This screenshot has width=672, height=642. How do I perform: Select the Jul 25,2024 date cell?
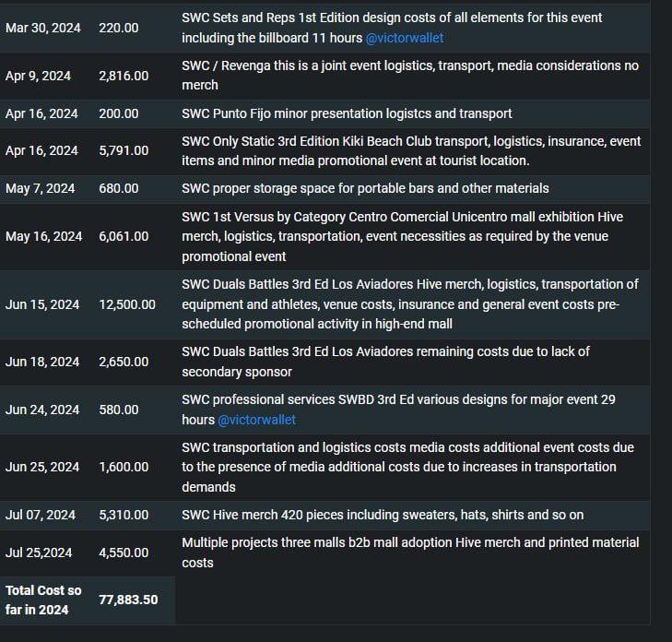coord(39,553)
